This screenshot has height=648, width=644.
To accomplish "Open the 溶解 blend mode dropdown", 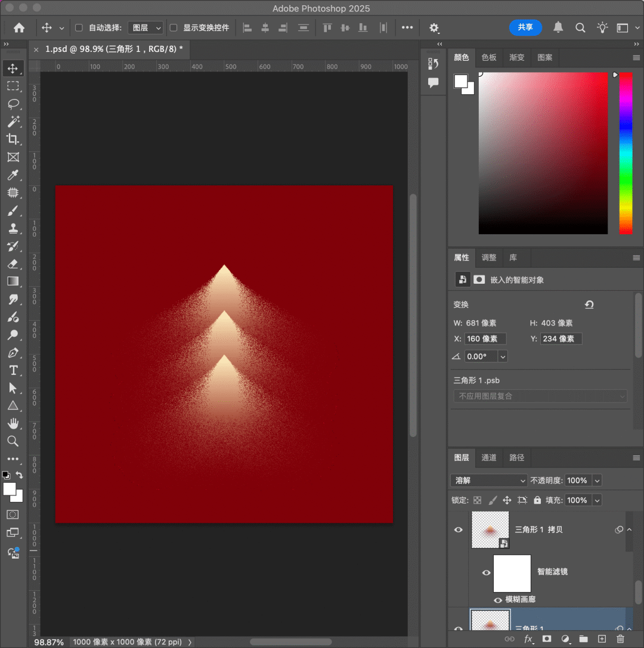I will point(489,480).
